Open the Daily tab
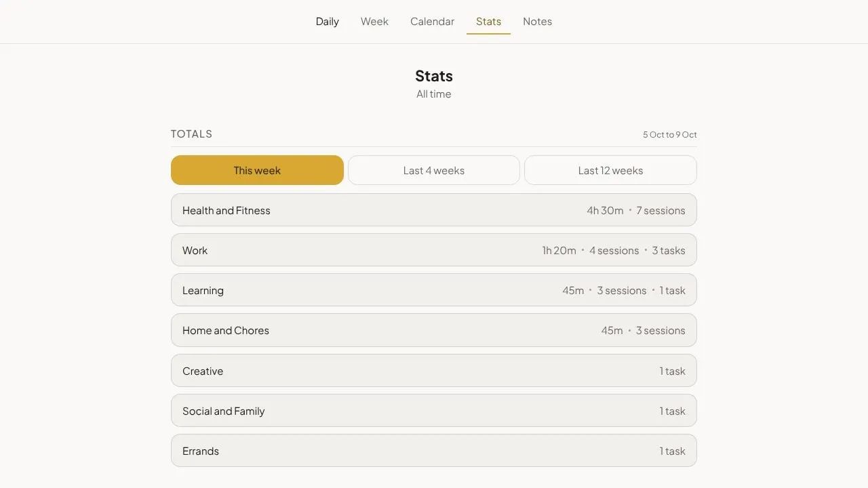868x488 pixels. pos(327,22)
